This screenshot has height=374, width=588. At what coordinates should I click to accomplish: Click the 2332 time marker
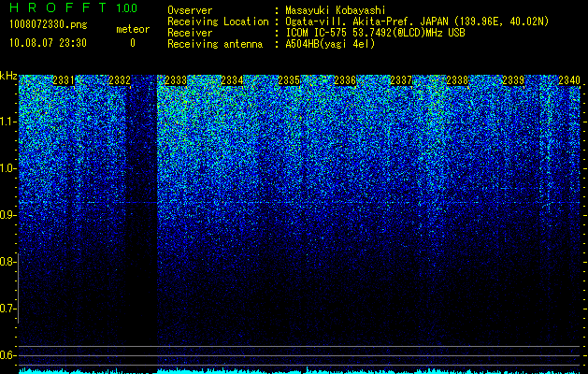[120, 80]
